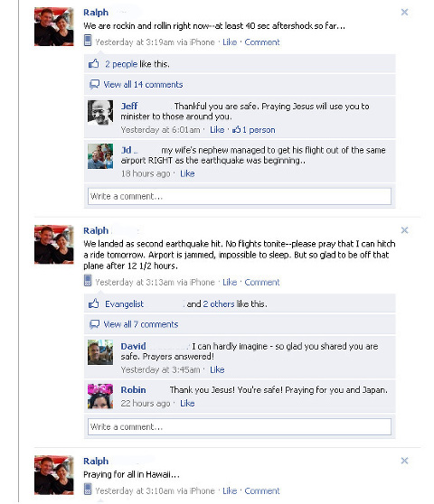Like David's 'I can hardly imagine' comment
The width and height of the screenshot is (434, 504).
point(217,369)
